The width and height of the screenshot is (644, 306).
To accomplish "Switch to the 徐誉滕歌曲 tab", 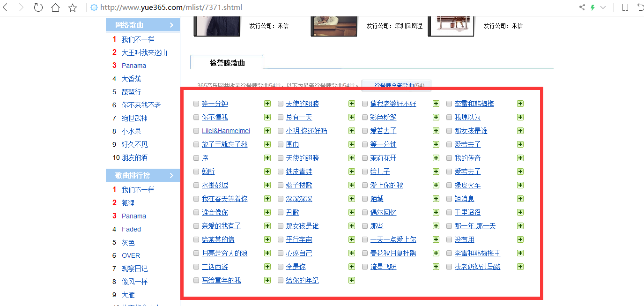I will (x=227, y=63).
